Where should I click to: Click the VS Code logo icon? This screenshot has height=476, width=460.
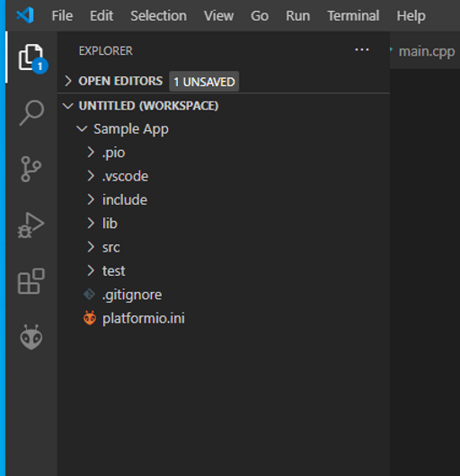click(x=25, y=15)
